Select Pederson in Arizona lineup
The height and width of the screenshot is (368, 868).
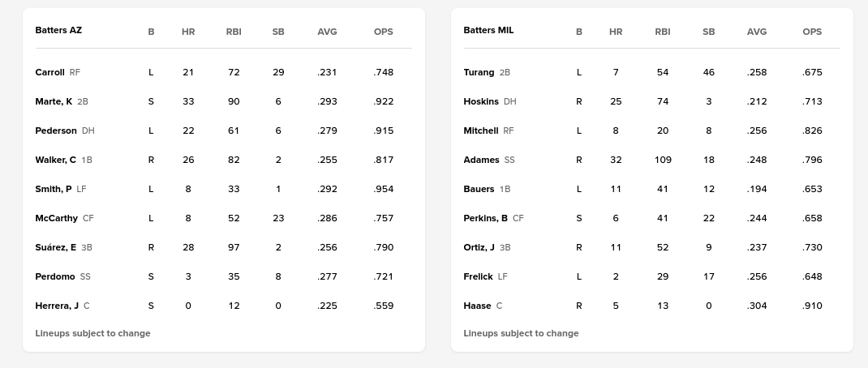[56, 131]
